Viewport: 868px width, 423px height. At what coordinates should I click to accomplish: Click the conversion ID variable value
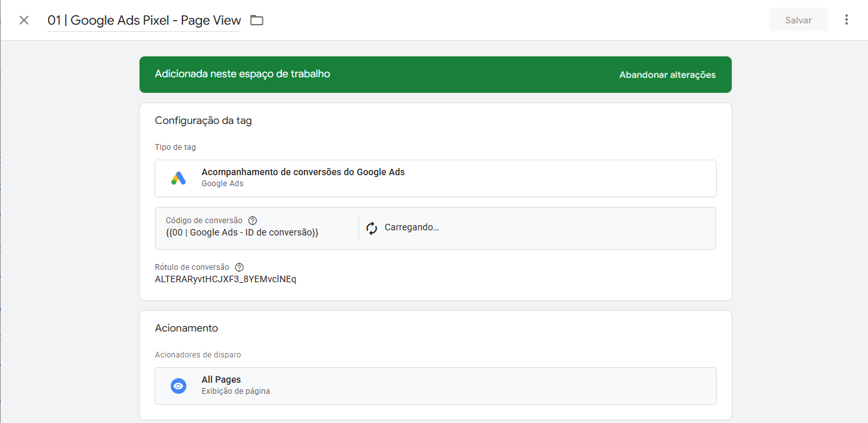pyautogui.click(x=242, y=232)
